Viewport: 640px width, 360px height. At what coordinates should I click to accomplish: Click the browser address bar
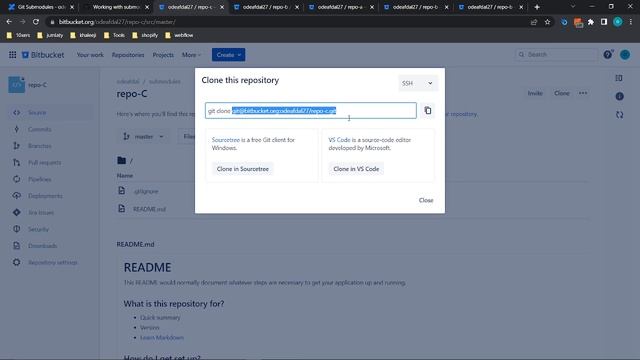click(x=286, y=22)
